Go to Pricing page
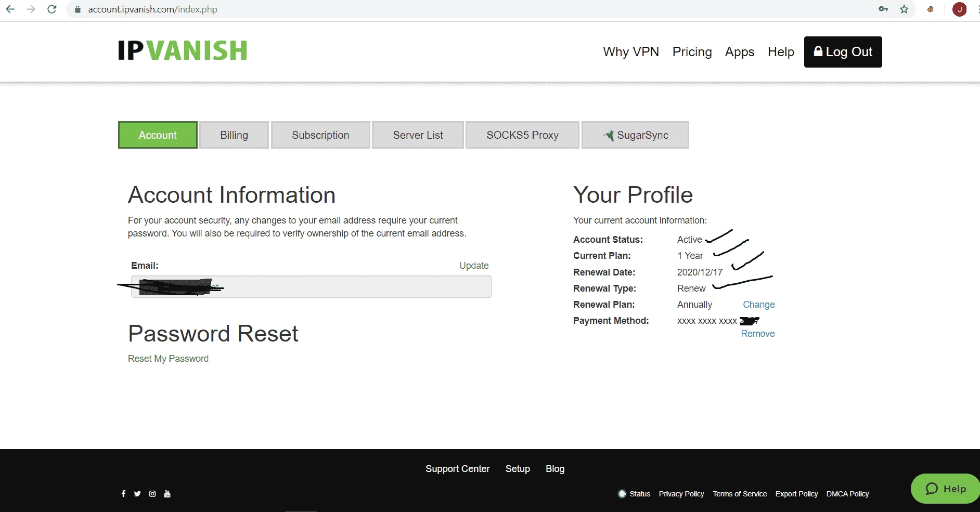This screenshot has width=980, height=512. pyautogui.click(x=692, y=52)
